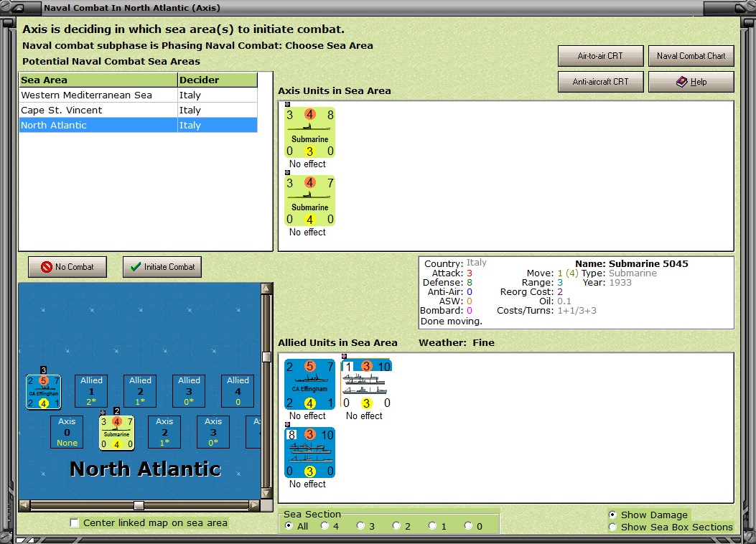Image resolution: width=756 pixels, height=544 pixels.
Task: Click the Axis 0 None sea box
Action: [67, 432]
